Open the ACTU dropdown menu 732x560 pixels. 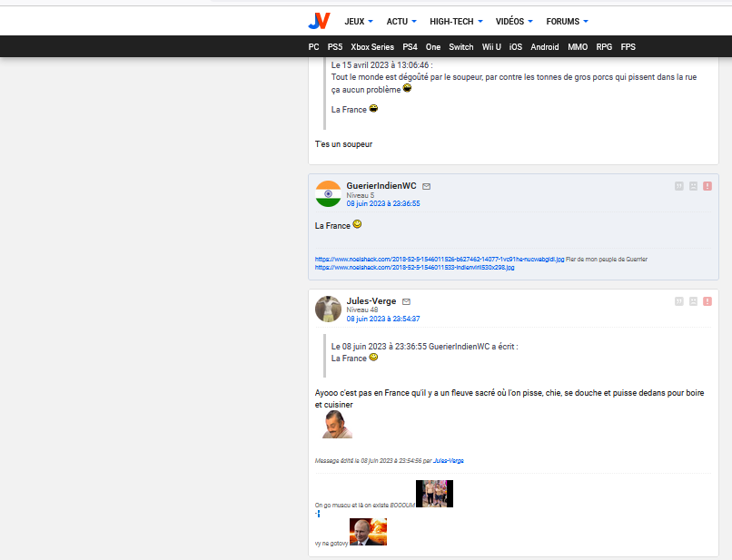point(401,21)
